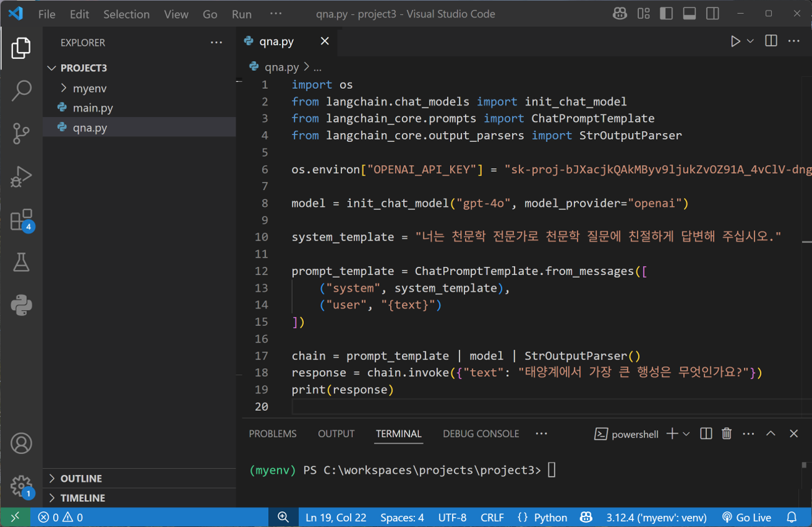This screenshot has height=527, width=812.
Task: Switch to the OUTPUT panel tab
Action: click(336, 433)
